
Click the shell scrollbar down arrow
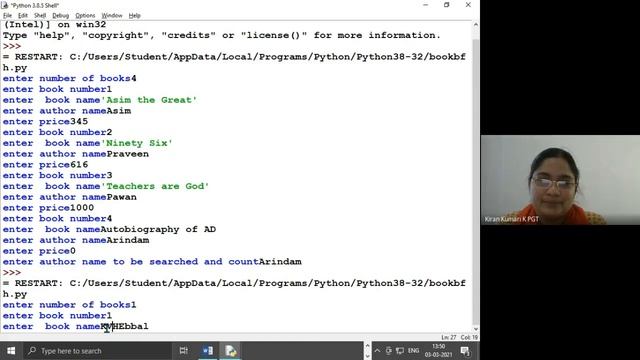476,329
